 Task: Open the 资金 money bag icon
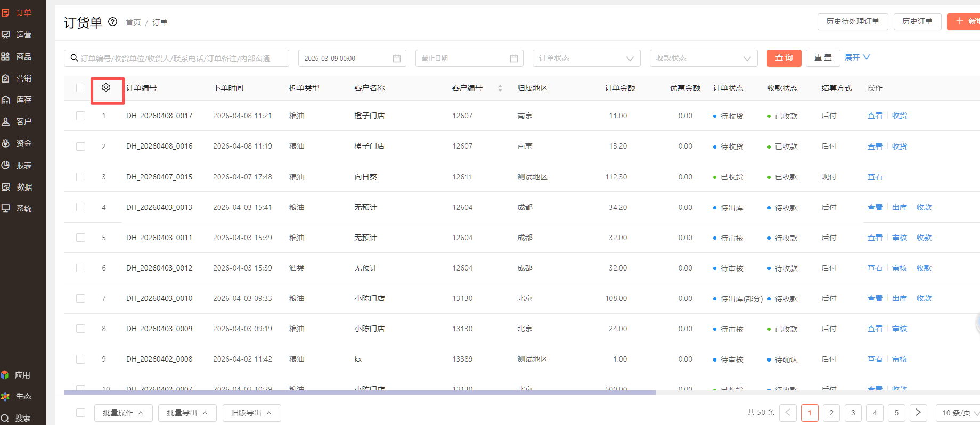(x=5, y=143)
